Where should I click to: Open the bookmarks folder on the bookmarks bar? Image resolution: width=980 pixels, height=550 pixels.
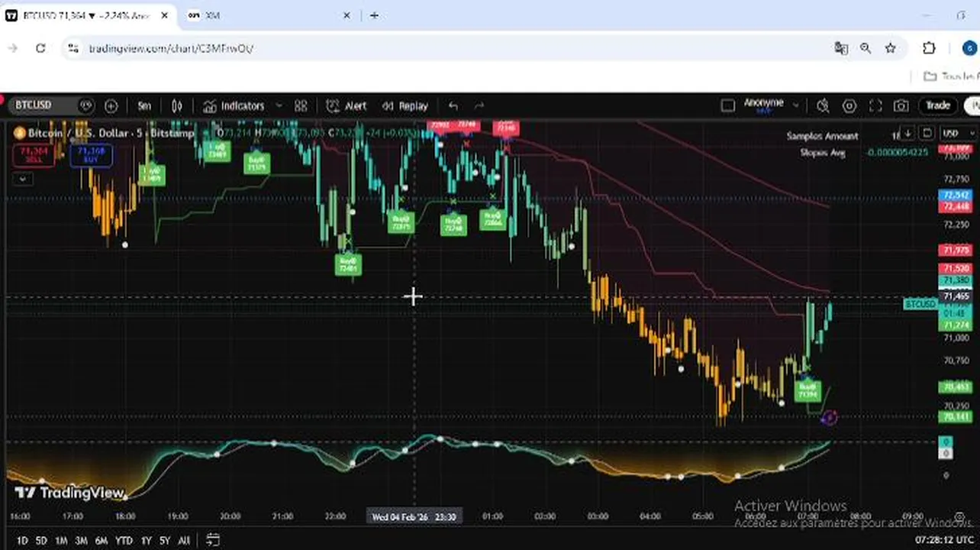click(951, 76)
